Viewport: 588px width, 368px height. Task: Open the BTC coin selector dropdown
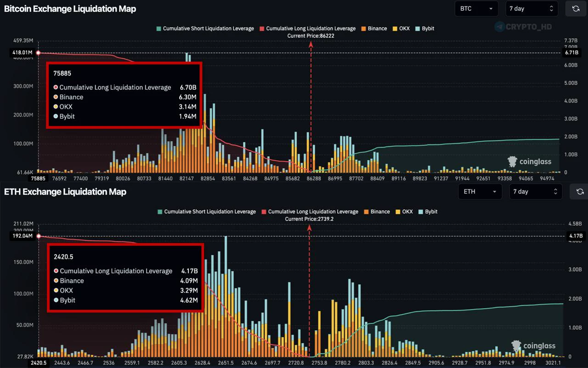[476, 8]
